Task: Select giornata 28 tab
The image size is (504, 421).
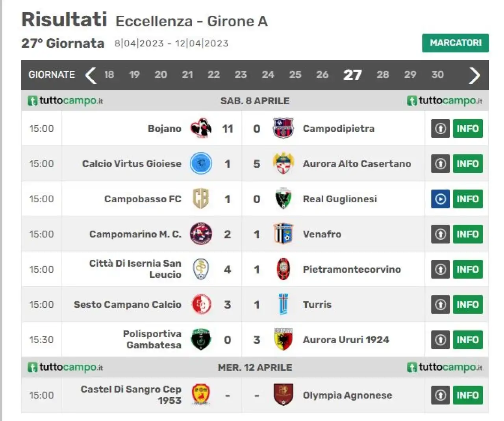Action: click(383, 75)
